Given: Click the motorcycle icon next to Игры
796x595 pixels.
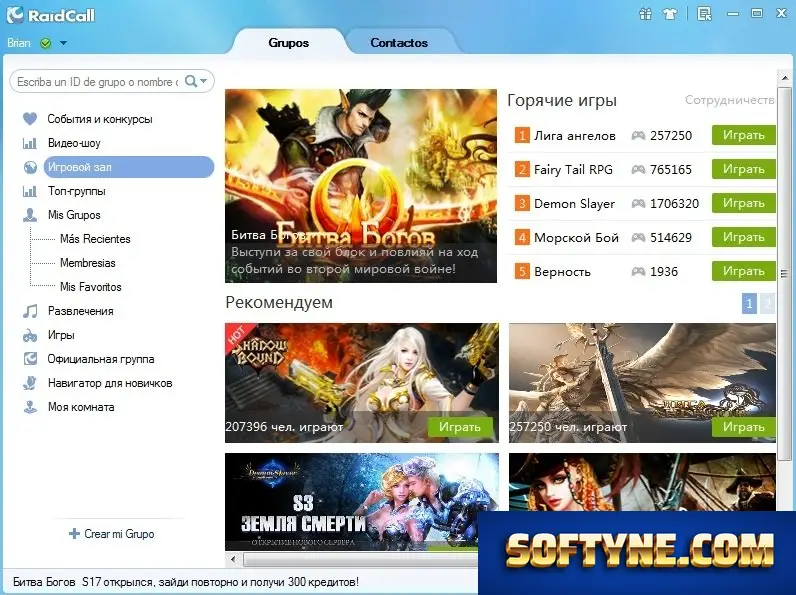Looking at the screenshot, I should tap(30, 335).
